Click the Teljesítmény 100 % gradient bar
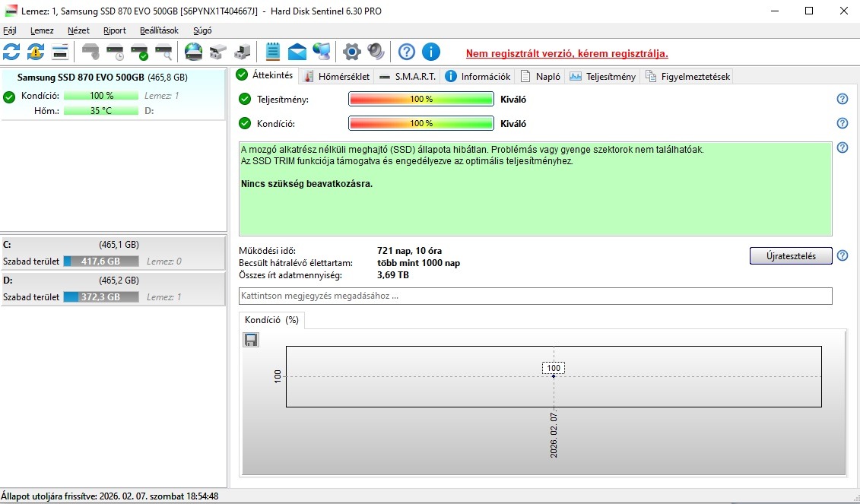Image resolution: width=860 pixels, height=504 pixels. (421, 100)
